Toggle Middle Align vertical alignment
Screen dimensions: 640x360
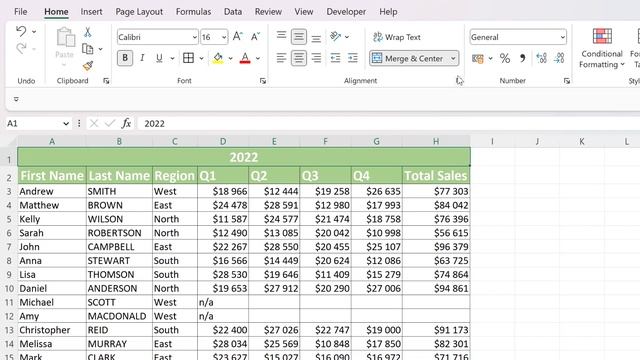click(x=299, y=37)
